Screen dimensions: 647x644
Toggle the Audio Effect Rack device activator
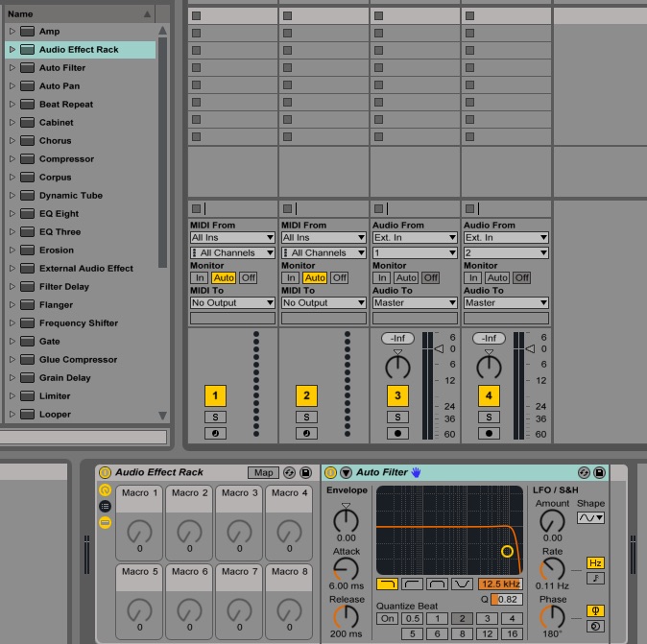106,472
